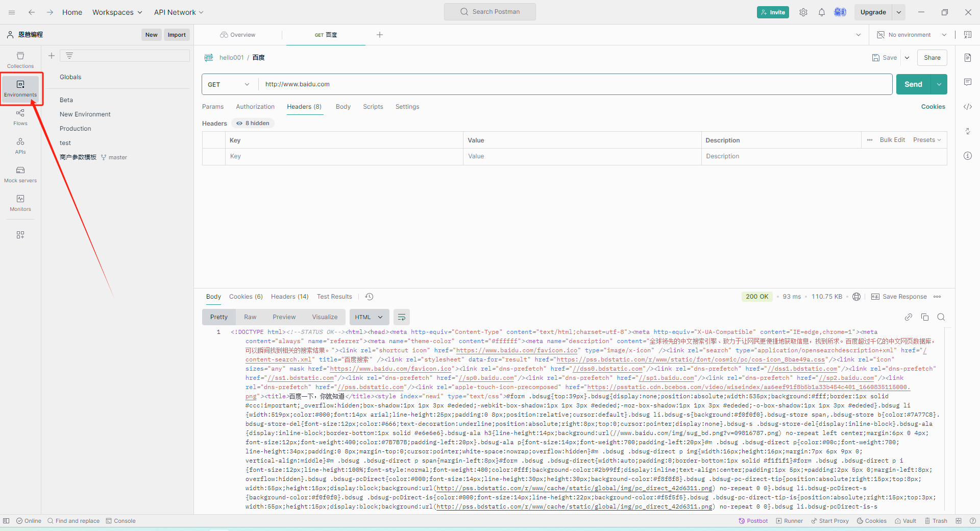Click the Send button

coord(914,84)
